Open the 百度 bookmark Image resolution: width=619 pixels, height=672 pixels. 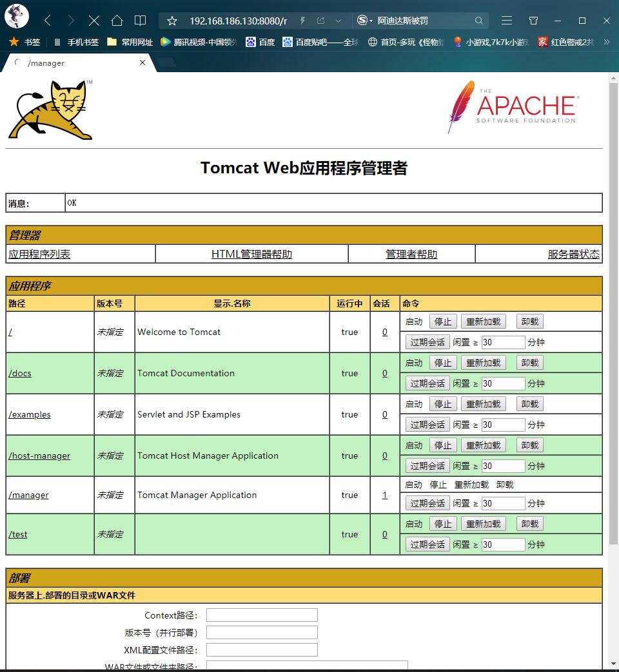pyautogui.click(x=260, y=42)
